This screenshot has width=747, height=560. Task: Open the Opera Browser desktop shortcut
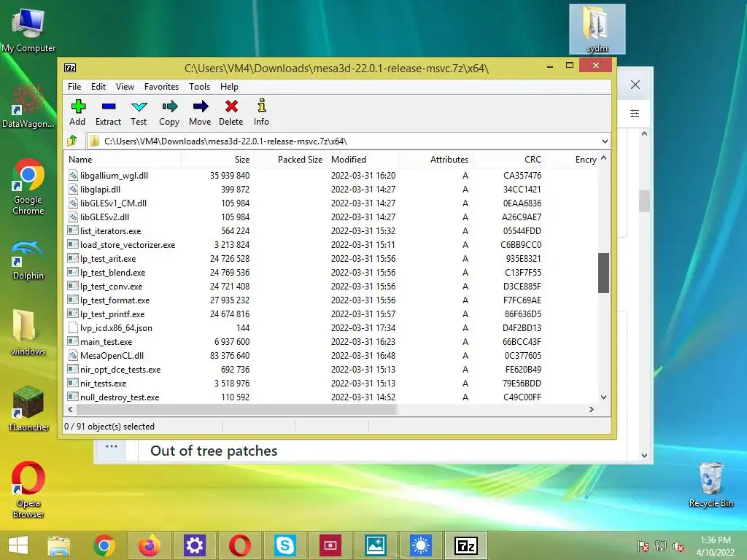(x=28, y=489)
